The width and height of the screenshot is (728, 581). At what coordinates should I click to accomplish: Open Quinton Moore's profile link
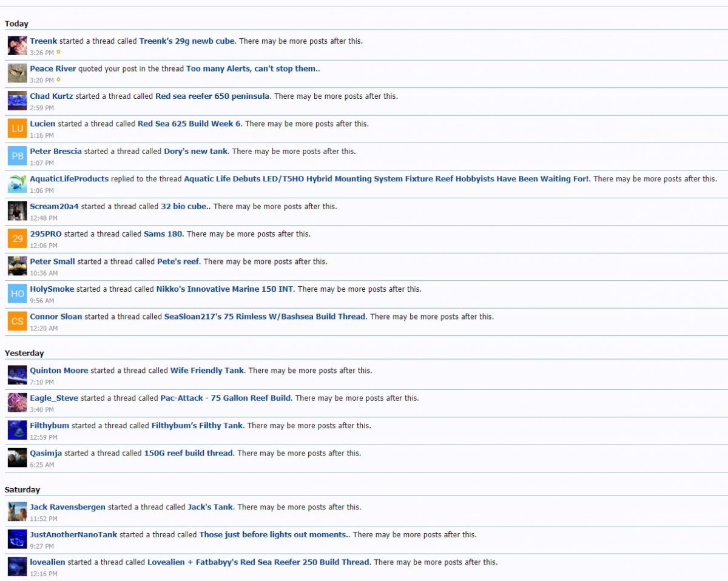[59, 371]
